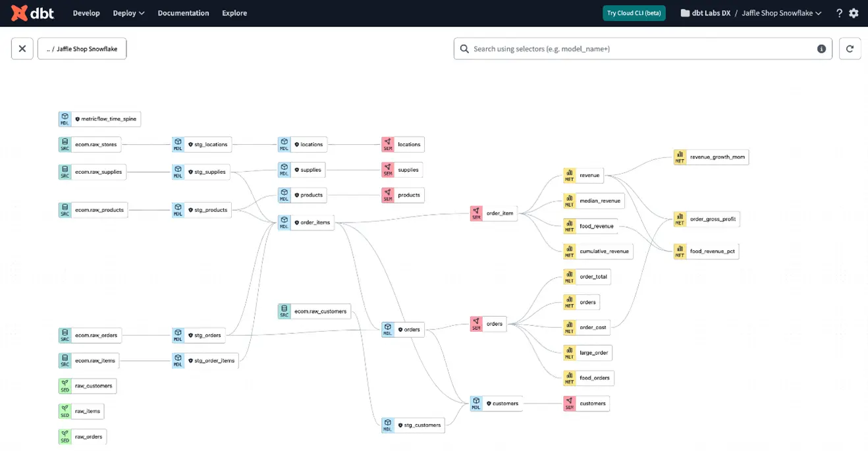Select the stg_supplies model node
Viewport: 868px width, 451px height.
202,172
